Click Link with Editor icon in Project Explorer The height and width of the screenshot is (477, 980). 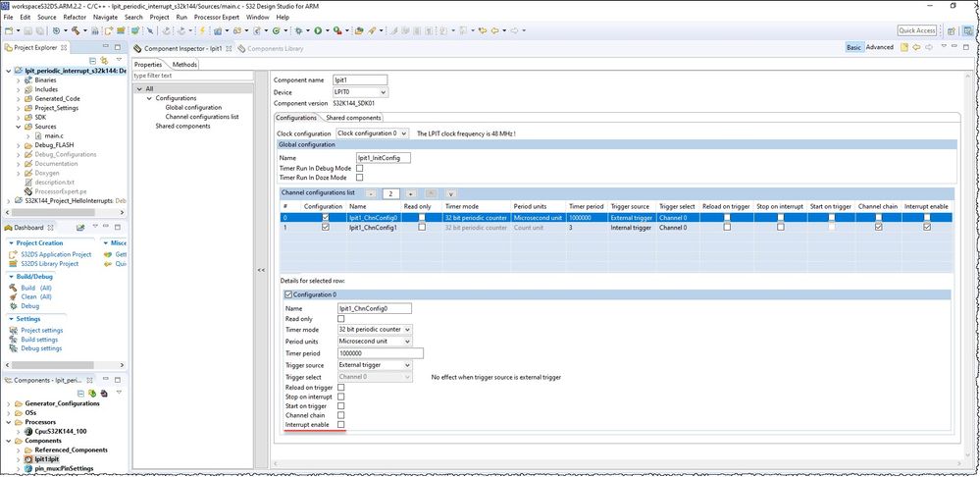[104, 61]
